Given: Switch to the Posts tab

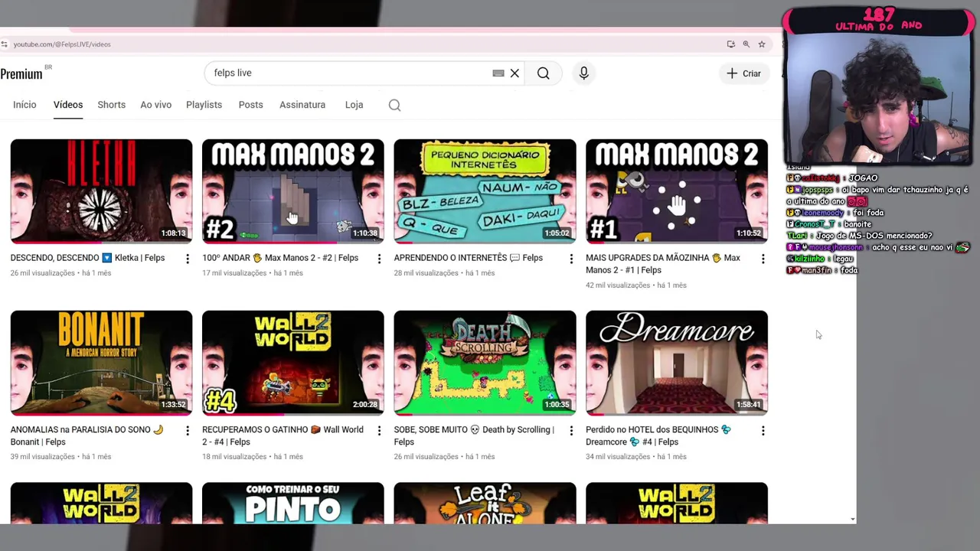Looking at the screenshot, I should (x=250, y=105).
